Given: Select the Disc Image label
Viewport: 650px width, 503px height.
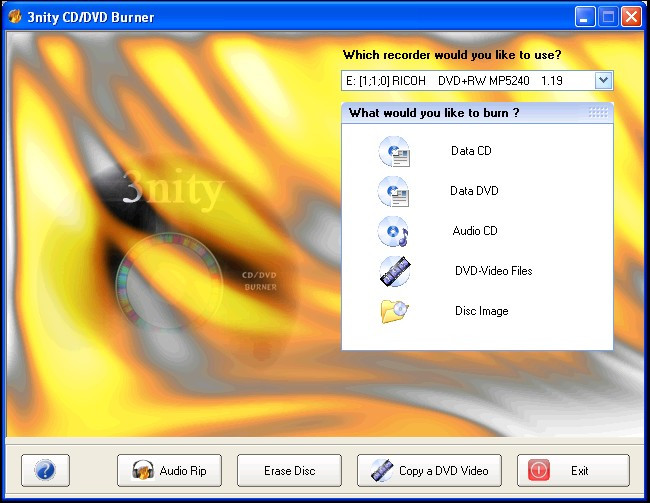Looking at the screenshot, I should (481, 311).
